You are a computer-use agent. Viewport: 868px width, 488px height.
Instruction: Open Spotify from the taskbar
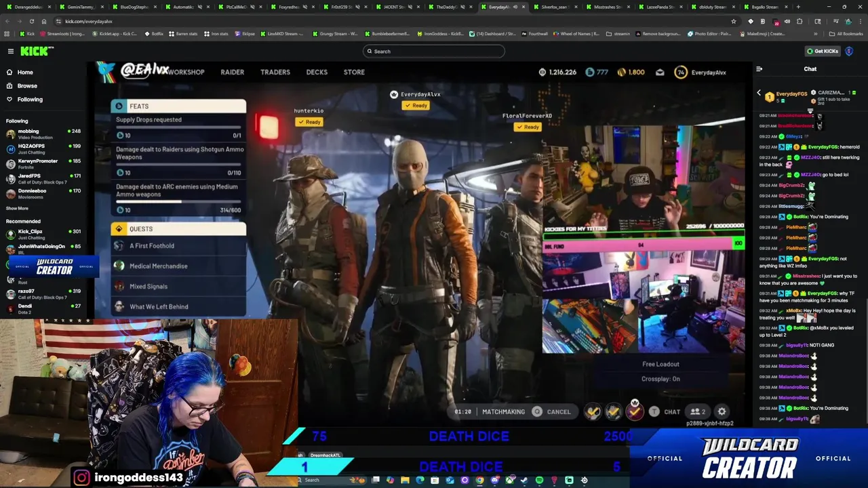click(x=539, y=480)
